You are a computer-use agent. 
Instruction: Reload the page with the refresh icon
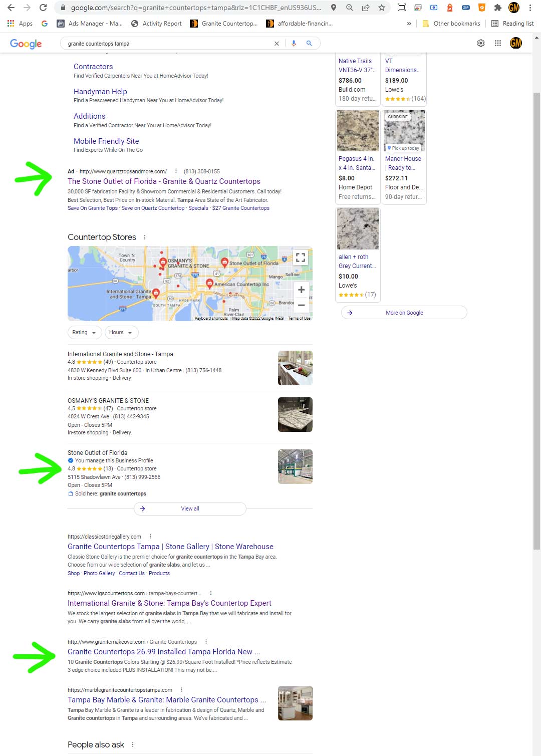click(43, 8)
